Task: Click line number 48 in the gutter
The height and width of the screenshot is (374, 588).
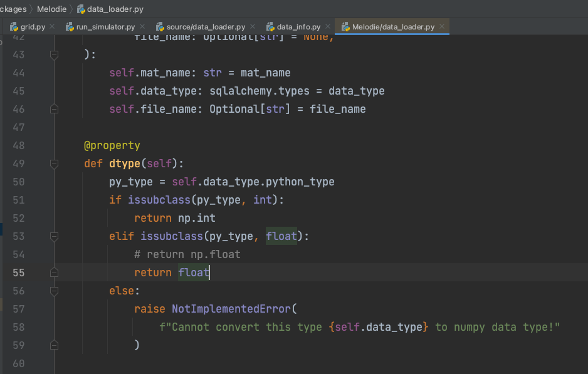Action: (18, 145)
